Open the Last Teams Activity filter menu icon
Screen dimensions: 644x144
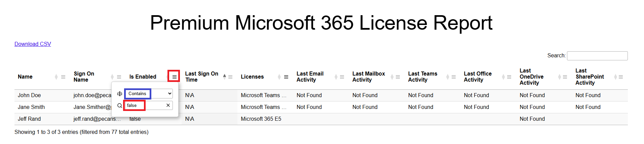pos(453,77)
